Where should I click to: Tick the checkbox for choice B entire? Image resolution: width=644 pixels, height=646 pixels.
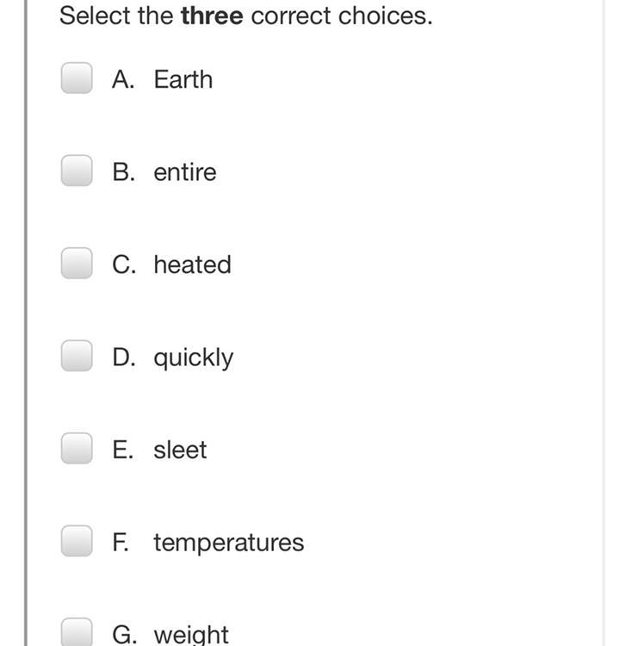tap(77, 171)
